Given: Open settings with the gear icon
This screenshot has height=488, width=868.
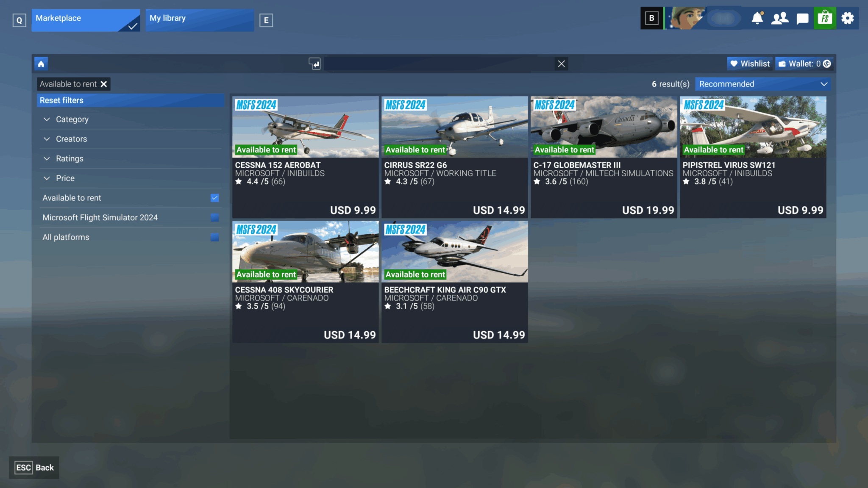Looking at the screenshot, I should pos(848,18).
